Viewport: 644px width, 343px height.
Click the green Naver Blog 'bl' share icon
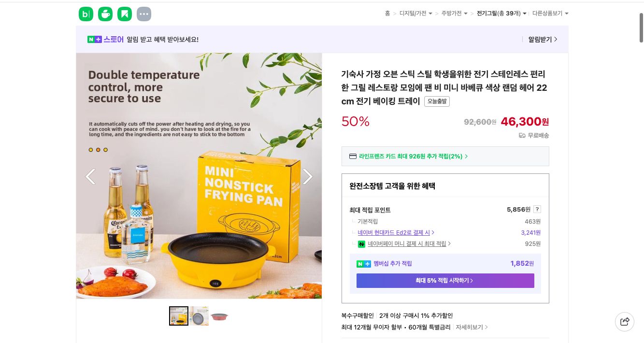86,14
